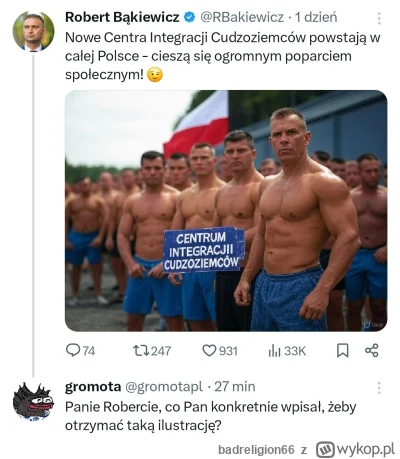View analytics showing 33K views
Image resolution: width=400 pixels, height=459 pixels.
point(287,351)
